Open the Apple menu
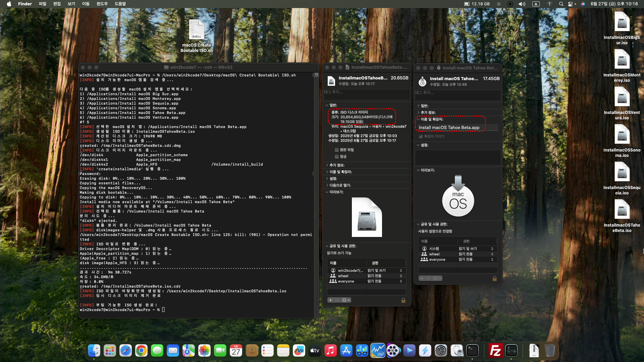Screen dimensions: 644x362 tap(9, 4)
